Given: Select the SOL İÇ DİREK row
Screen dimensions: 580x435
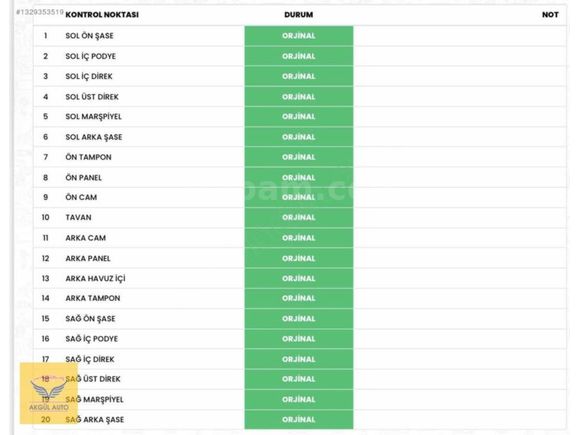Looking at the screenshot, I should tap(300, 76).
